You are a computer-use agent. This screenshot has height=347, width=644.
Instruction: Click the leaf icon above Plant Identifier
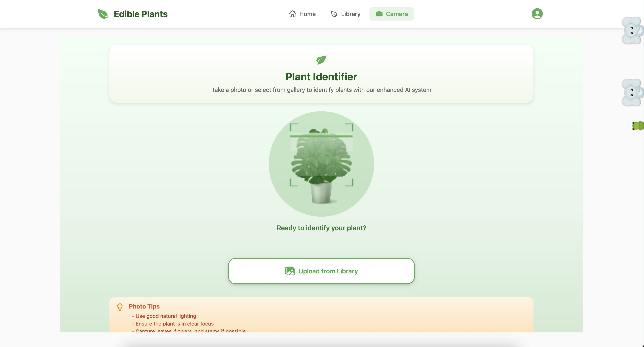click(x=321, y=60)
